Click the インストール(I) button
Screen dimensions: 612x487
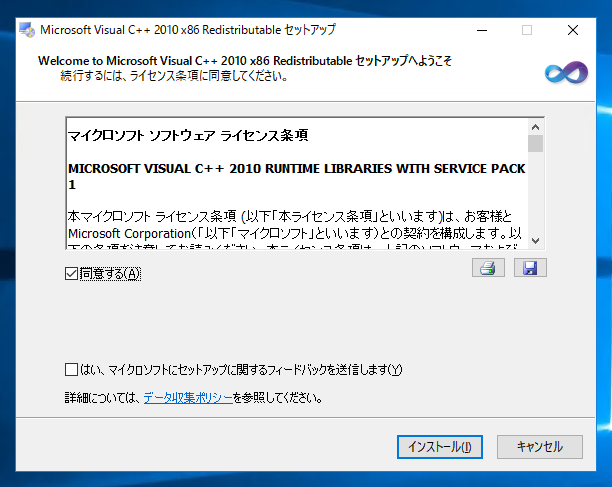439,447
